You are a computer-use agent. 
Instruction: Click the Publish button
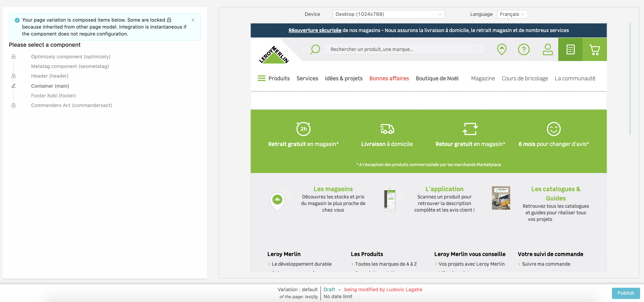[625, 293]
